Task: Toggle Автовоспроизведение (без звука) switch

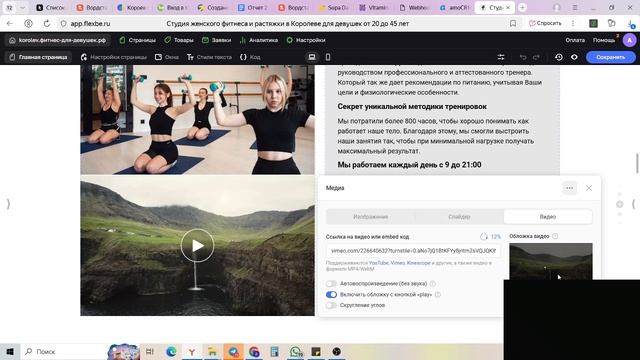Action: [331, 283]
